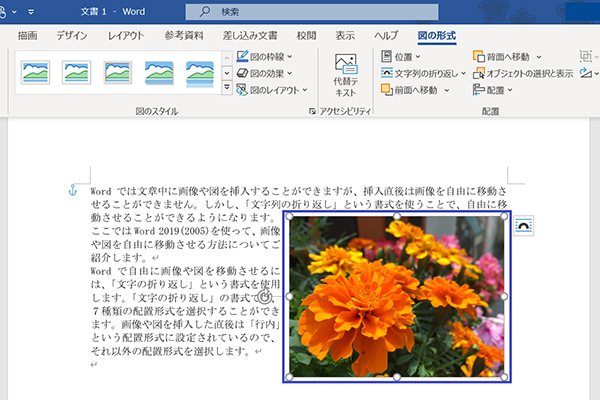Click the top-middle resize handle of image
This screenshot has width=600, height=400.
tap(397, 217)
